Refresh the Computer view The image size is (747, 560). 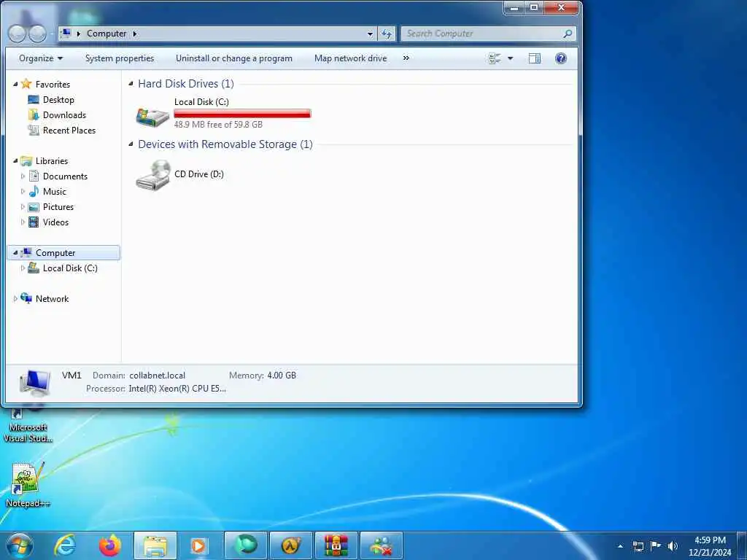coord(387,34)
